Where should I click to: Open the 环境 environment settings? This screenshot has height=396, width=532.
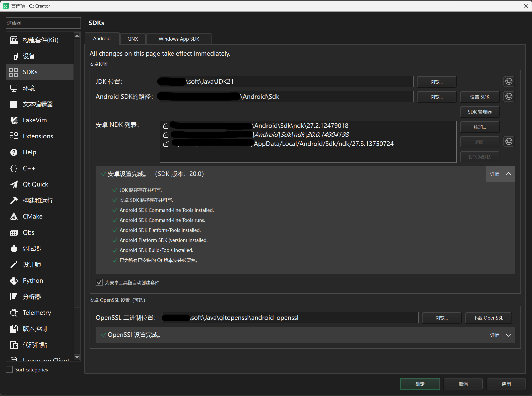coord(29,88)
